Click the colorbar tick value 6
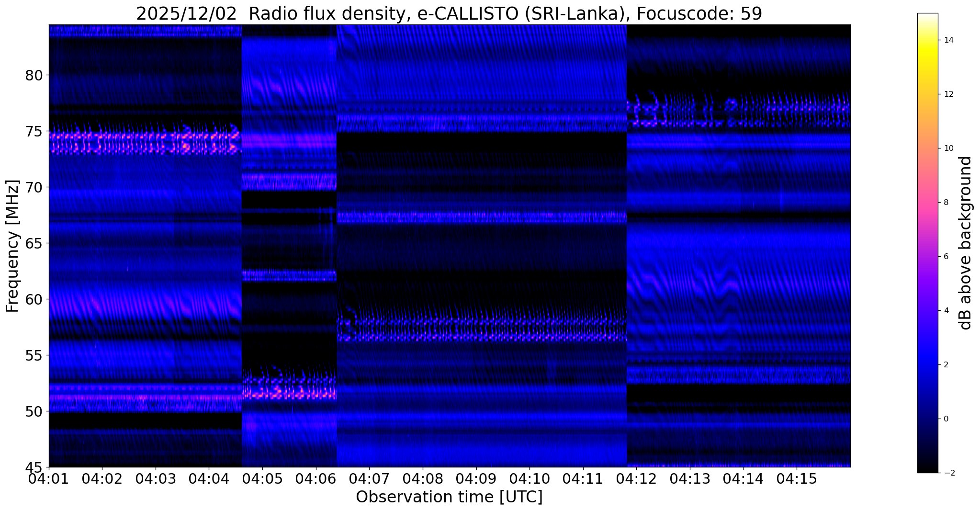Image resolution: width=980 pixels, height=511 pixels. click(x=946, y=257)
